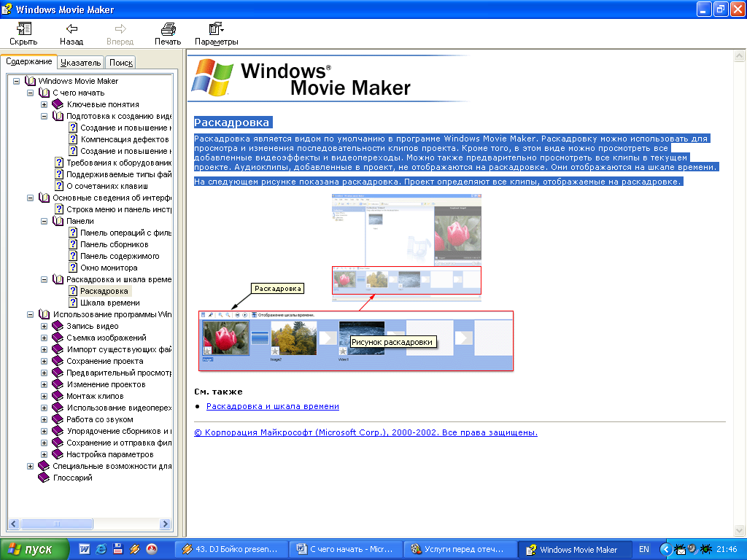Click the purple book icon for Глоссарий
This screenshot has width=747, height=560.
44,478
